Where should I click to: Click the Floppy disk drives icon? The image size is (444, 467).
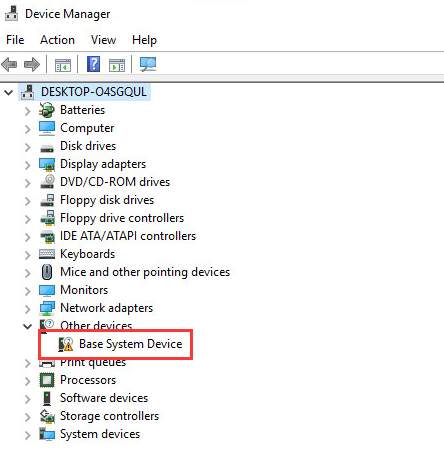point(47,200)
